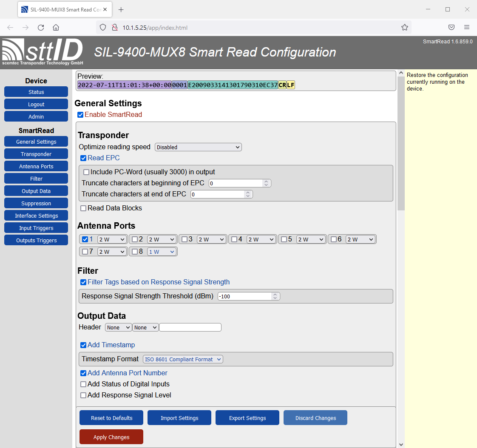Viewport: 477px width, 448px height.
Task: Click the page vertical scrollbar thumb
Action: (401, 143)
